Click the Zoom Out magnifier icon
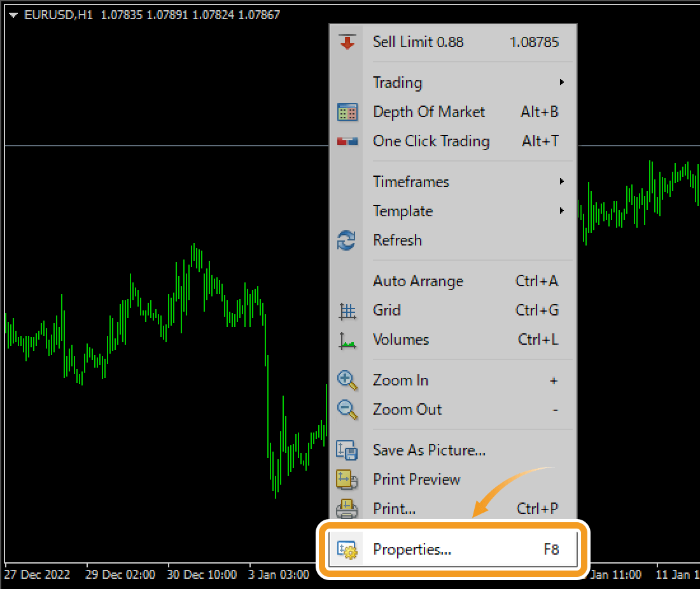This screenshot has width=700, height=589. coord(347,410)
